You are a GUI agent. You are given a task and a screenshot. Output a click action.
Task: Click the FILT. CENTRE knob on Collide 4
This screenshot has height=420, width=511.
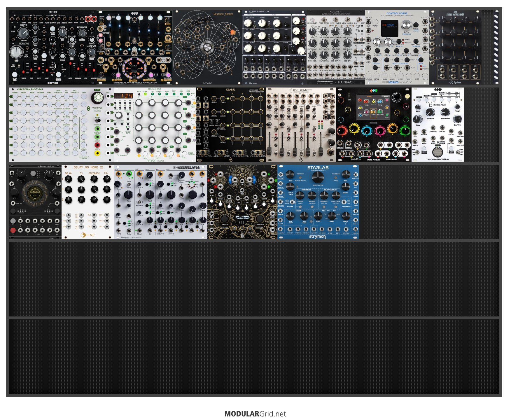point(324,31)
